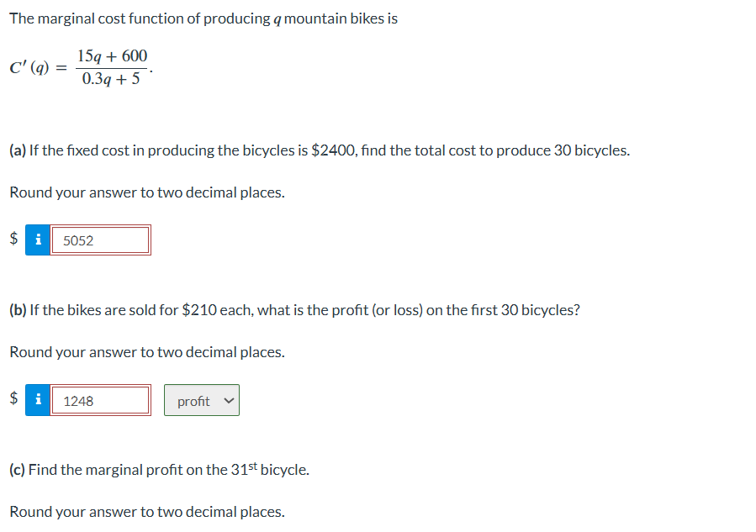Viewport: 756px width, 532px height.
Task: Click the info icon beside the part (b) answer
Action: click(x=37, y=400)
